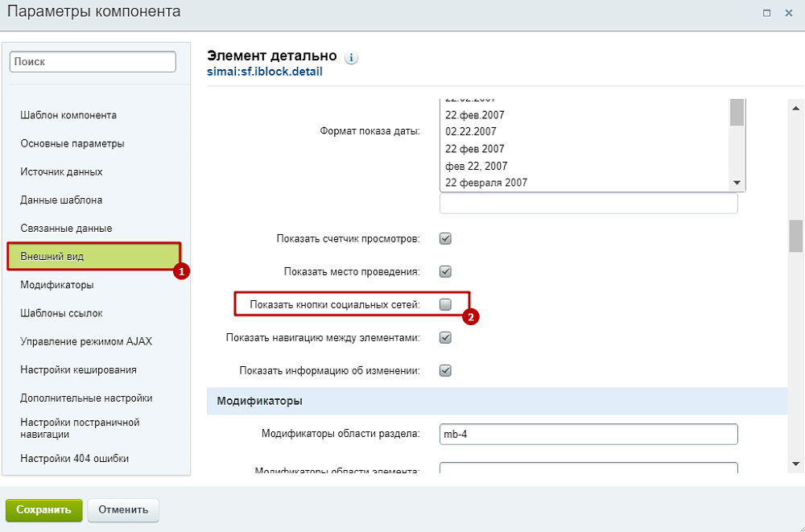Toggle Показать информацию об изменении checkbox
The image size is (805, 532).
pyautogui.click(x=445, y=371)
